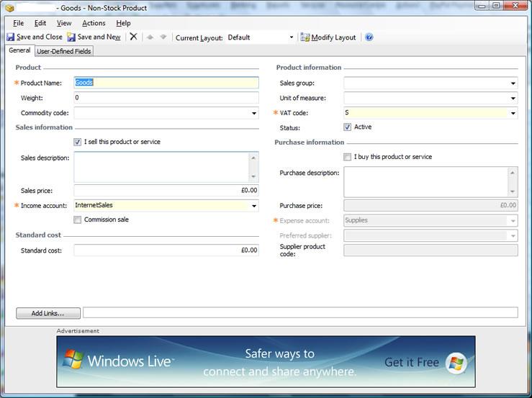Click into the Weight field

[166, 98]
